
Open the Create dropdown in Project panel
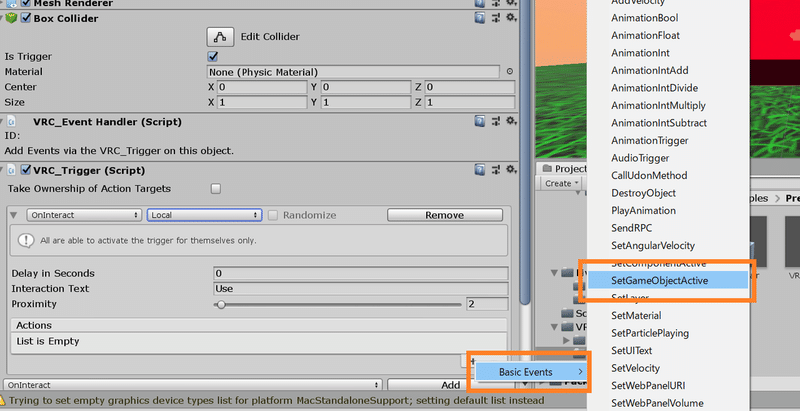tap(562, 183)
